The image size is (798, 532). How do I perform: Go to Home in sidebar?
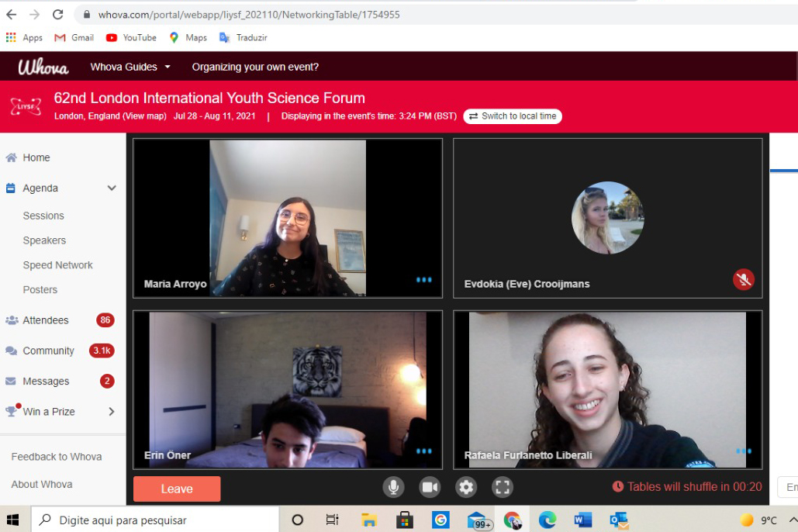click(36, 158)
